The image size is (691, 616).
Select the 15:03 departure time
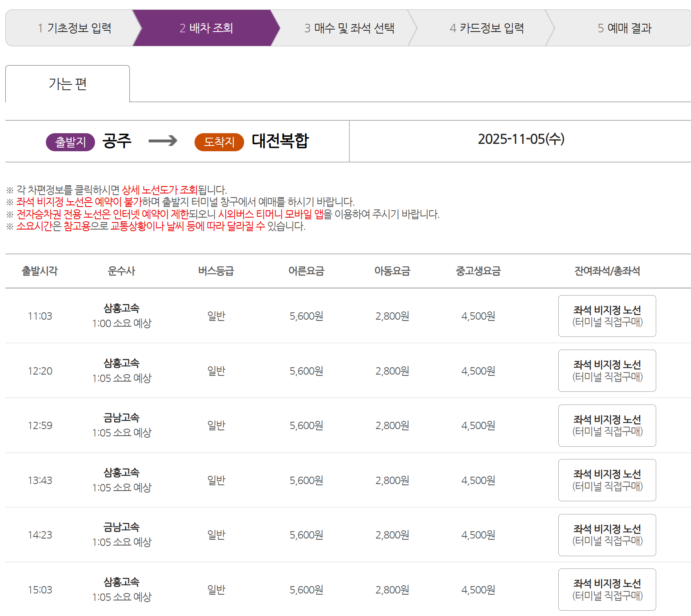click(40, 590)
